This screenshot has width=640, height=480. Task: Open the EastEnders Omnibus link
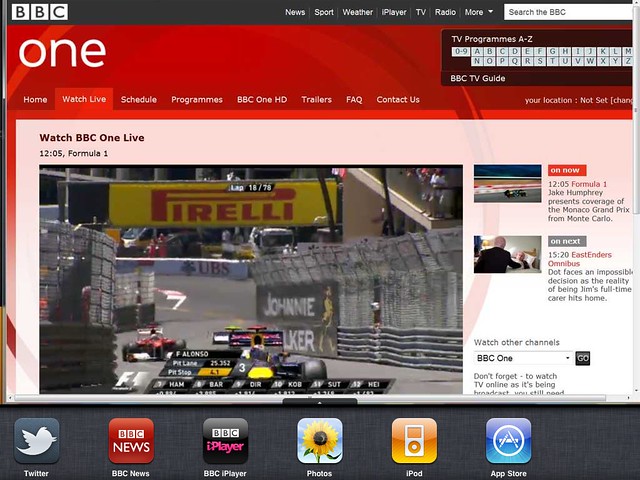(580, 259)
